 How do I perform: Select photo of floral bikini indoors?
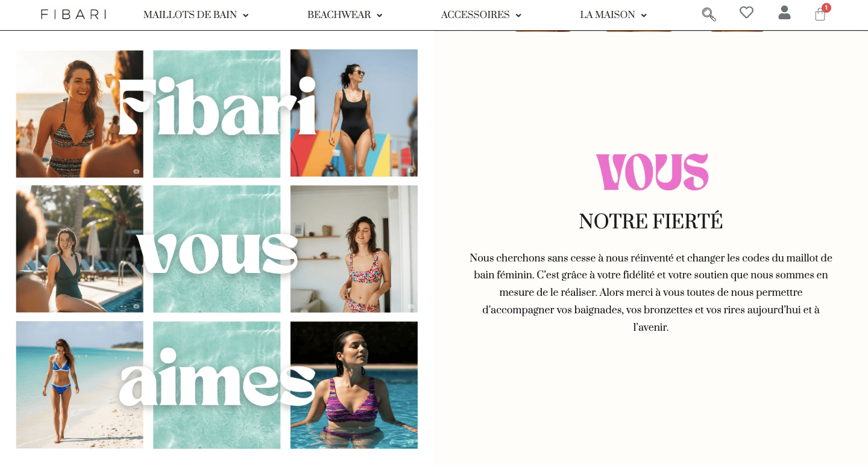click(x=354, y=249)
